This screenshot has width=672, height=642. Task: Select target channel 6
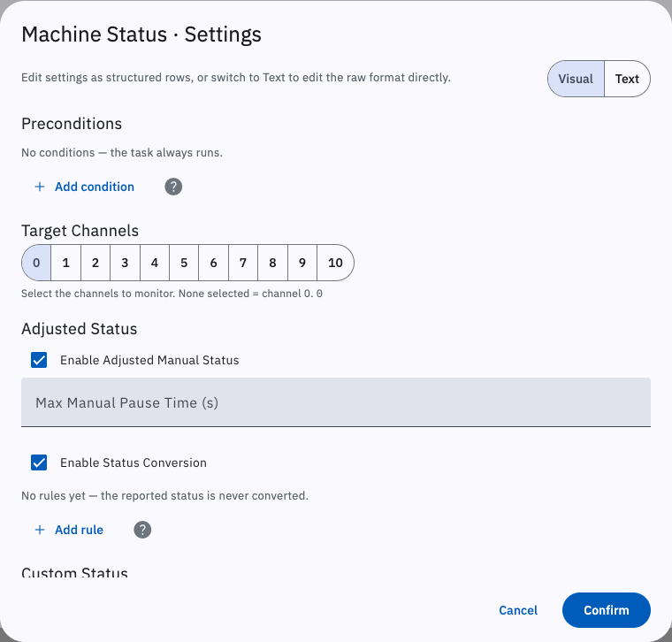coord(213,263)
